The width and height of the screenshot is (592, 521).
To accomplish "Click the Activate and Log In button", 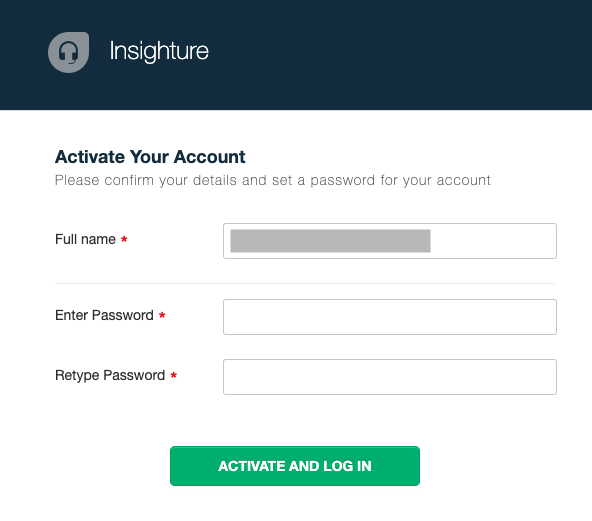I will pos(295,466).
